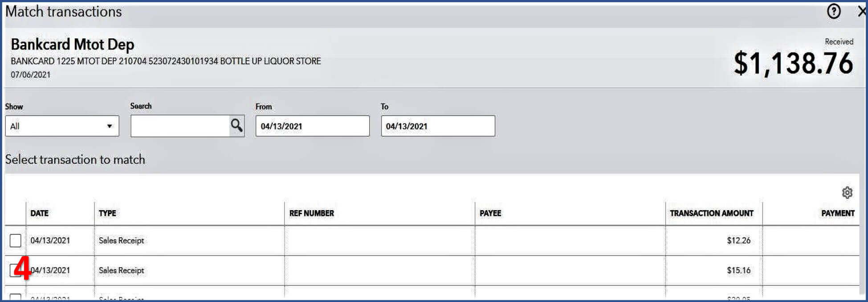Image resolution: width=868 pixels, height=302 pixels.
Task: Click the search magnifying glass icon
Action: (236, 126)
